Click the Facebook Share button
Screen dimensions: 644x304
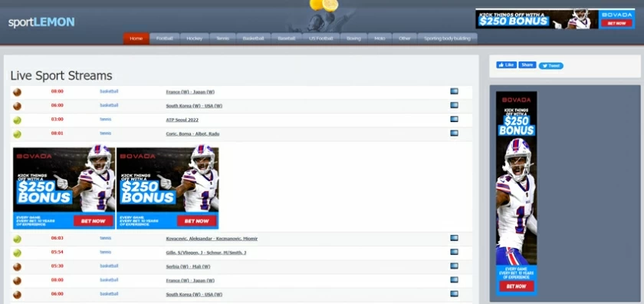point(527,65)
